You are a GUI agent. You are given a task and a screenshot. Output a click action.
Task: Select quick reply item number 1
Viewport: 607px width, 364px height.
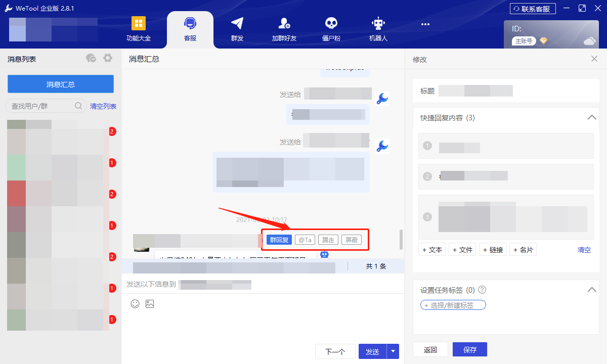coord(506,146)
